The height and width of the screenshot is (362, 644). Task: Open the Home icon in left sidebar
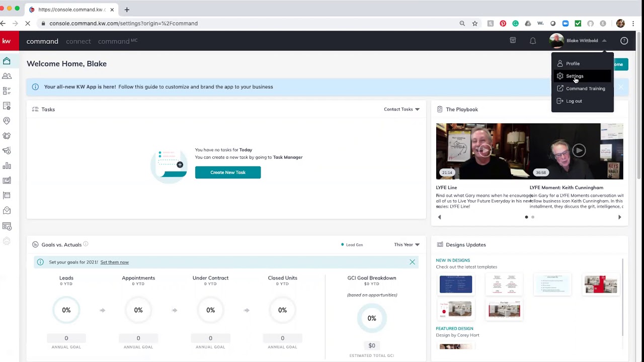click(7, 61)
